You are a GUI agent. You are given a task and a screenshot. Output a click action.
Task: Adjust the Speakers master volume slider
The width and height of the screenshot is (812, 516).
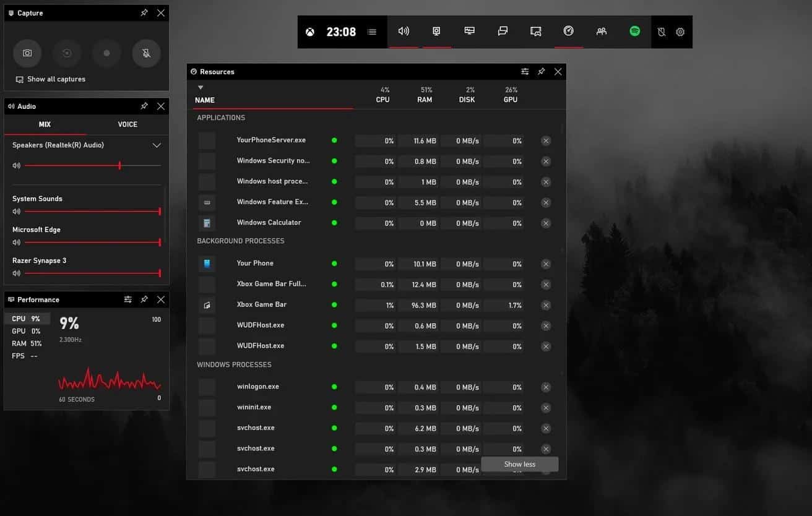(x=93, y=166)
